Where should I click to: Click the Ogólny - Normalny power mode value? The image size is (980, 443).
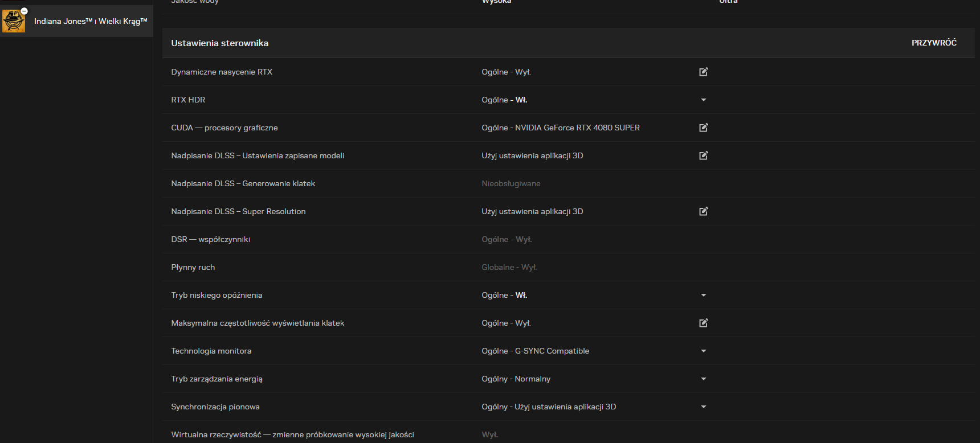point(516,379)
